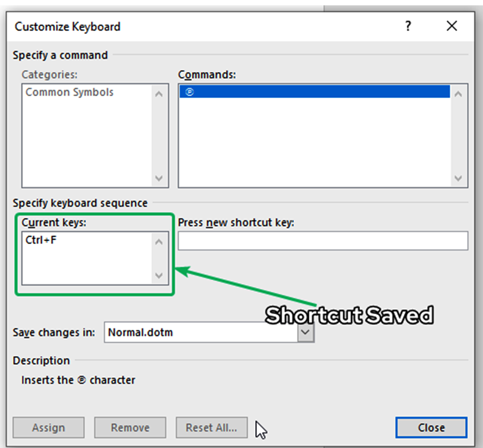Image resolution: width=483 pixels, height=448 pixels.
Task: Close the Customize Keyboard dialog
Action: (x=430, y=428)
